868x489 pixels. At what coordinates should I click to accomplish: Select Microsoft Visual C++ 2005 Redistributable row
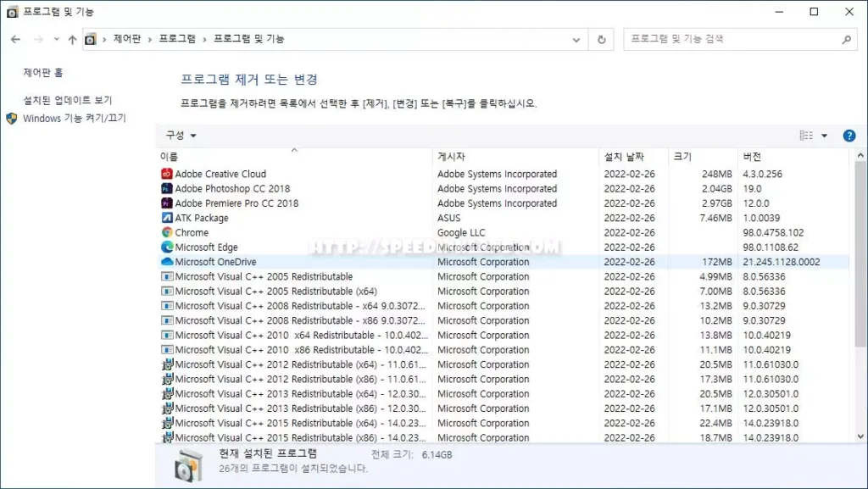tap(504, 276)
